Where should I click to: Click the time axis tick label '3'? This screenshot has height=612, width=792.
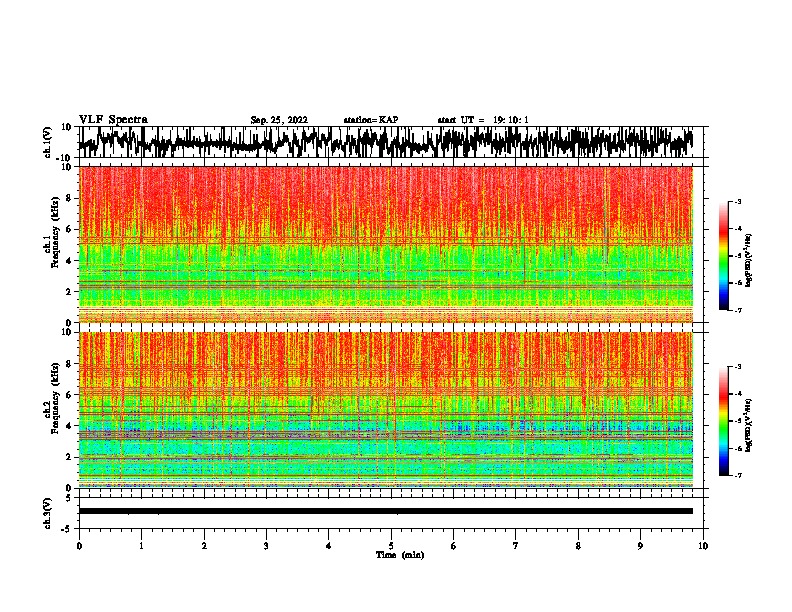[x=266, y=546]
